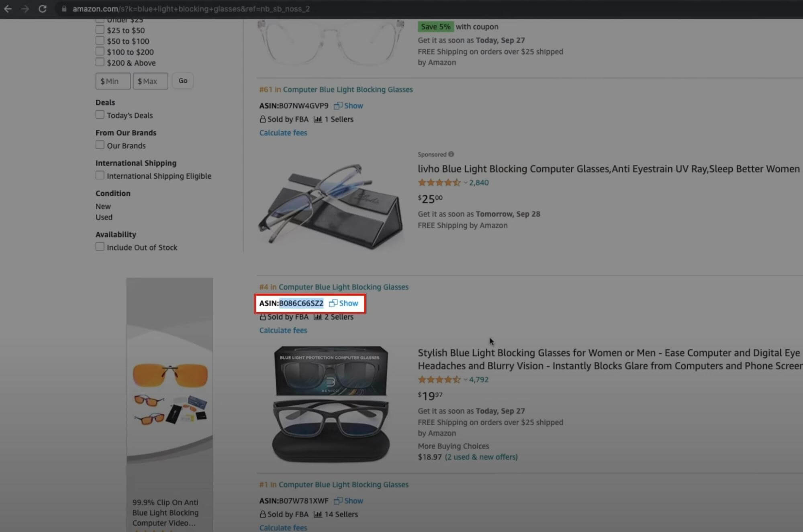Click the Sponsored info icon
This screenshot has width=803, height=532.
(x=451, y=154)
